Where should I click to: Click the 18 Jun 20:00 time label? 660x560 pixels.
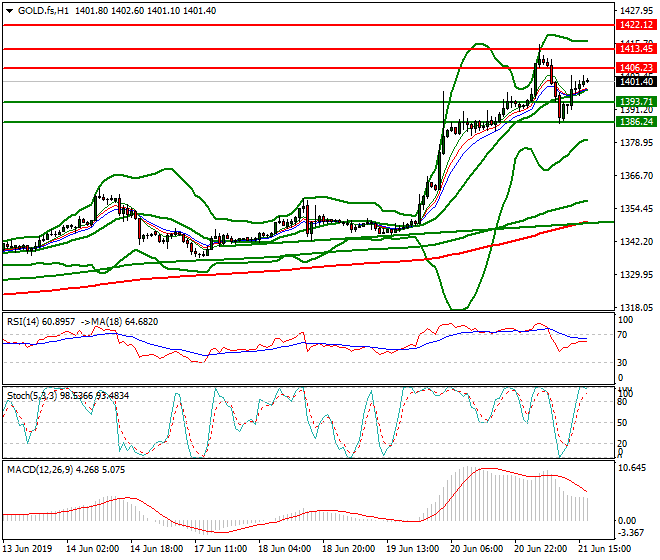[x=349, y=549]
